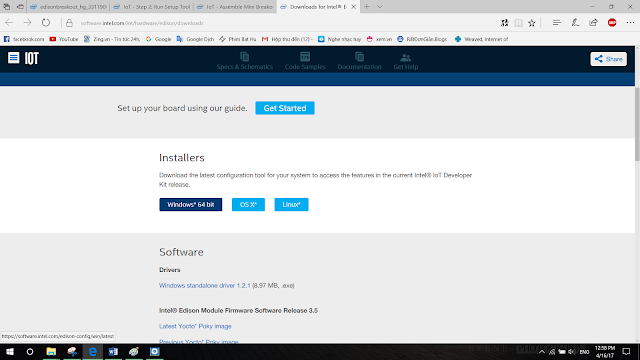Refresh the page
The height and width of the screenshot is (360, 640).
coord(46,23)
